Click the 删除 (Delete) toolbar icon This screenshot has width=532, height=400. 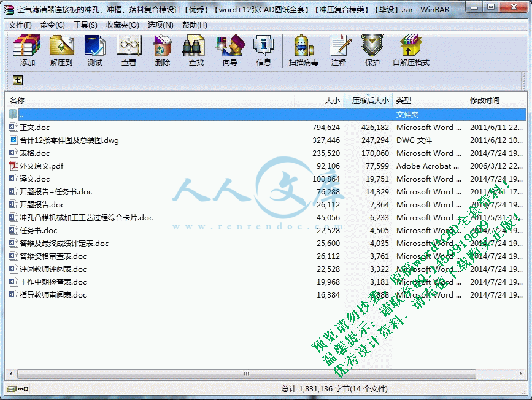point(163,50)
